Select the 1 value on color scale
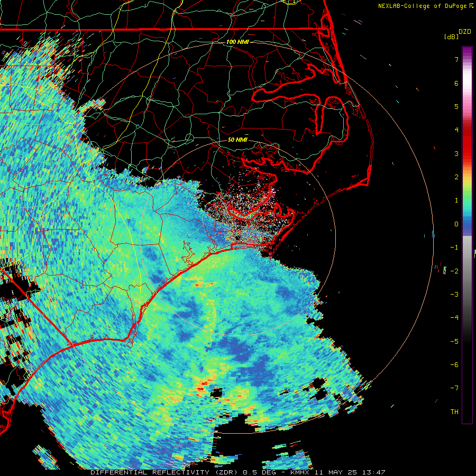The width and height of the screenshot is (476, 476). point(456,200)
